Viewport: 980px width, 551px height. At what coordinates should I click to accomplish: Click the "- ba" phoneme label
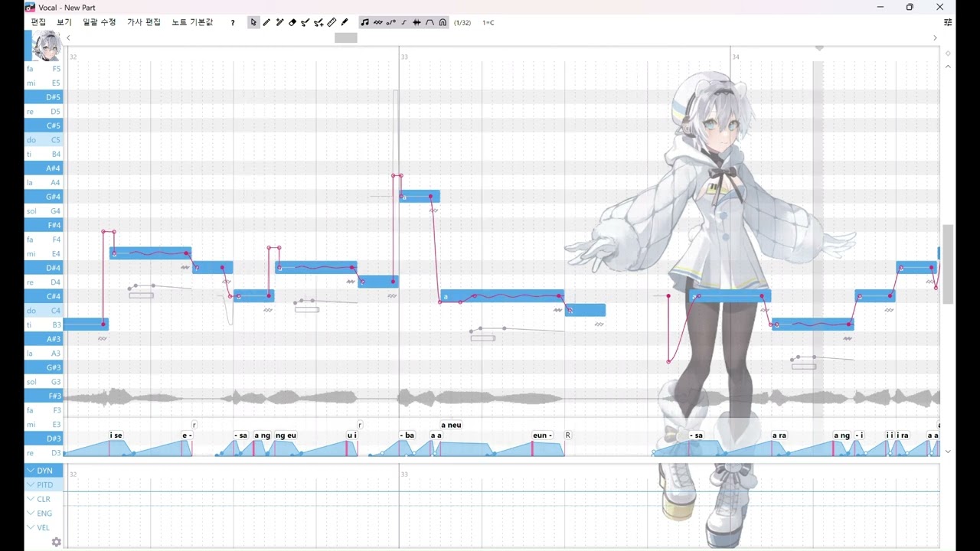(x=407, y=435)
